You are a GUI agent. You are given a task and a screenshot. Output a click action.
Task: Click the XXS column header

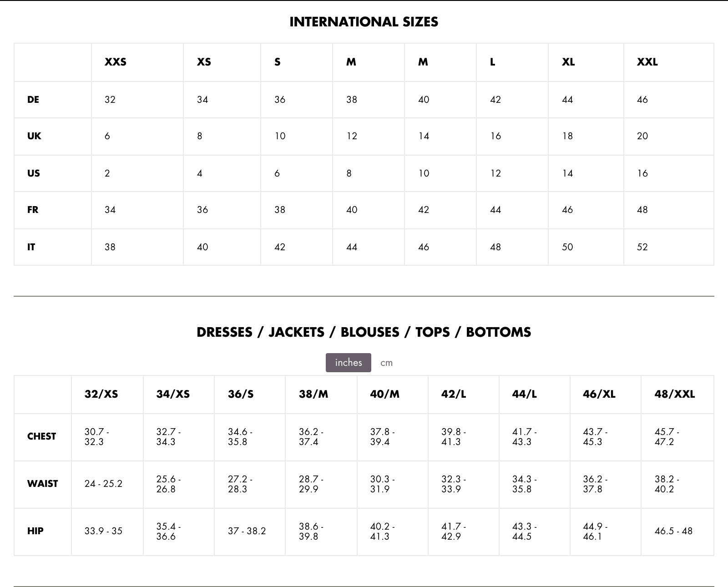coord(116,62)
